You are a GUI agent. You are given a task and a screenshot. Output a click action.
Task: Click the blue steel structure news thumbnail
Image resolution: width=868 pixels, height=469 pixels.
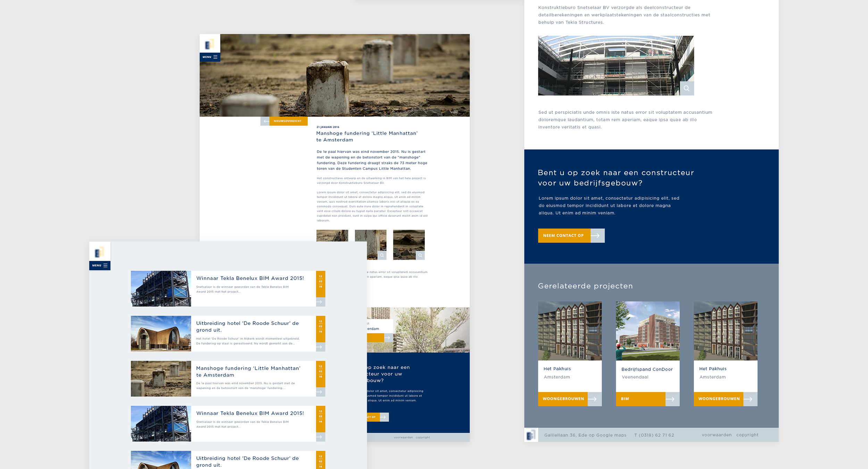click(x=161, y=289)
